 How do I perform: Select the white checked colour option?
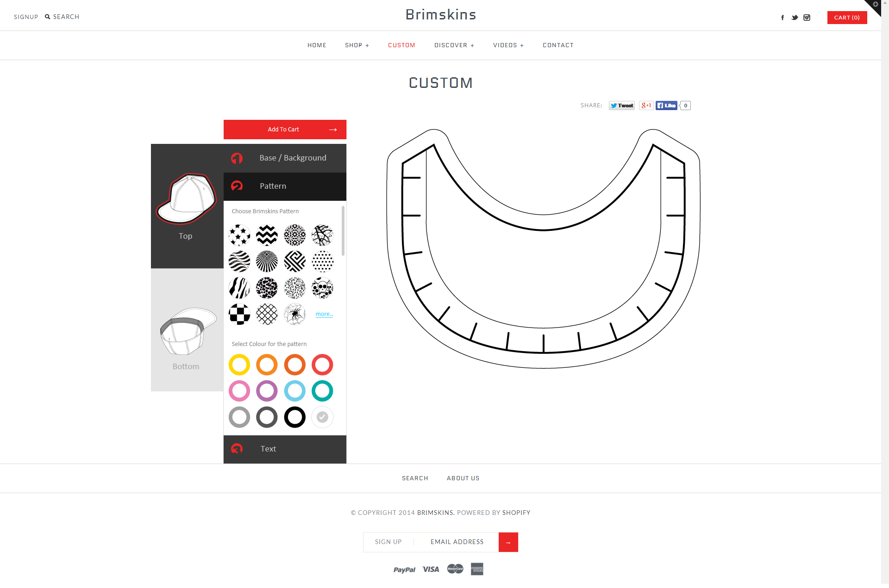tap(323, 417)
